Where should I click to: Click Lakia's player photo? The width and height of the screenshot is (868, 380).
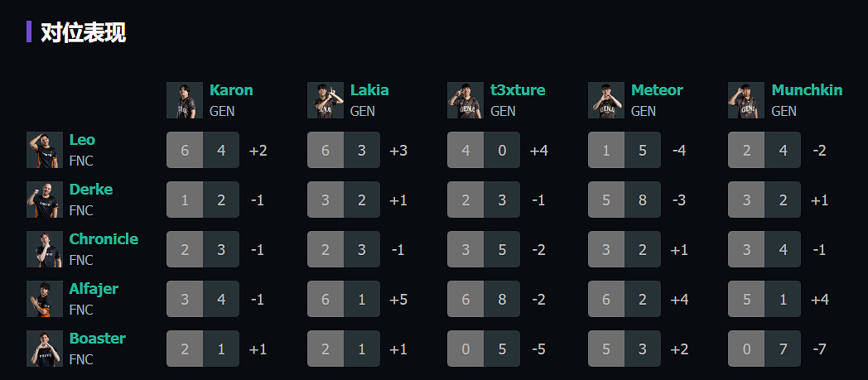tap(325, 100)
